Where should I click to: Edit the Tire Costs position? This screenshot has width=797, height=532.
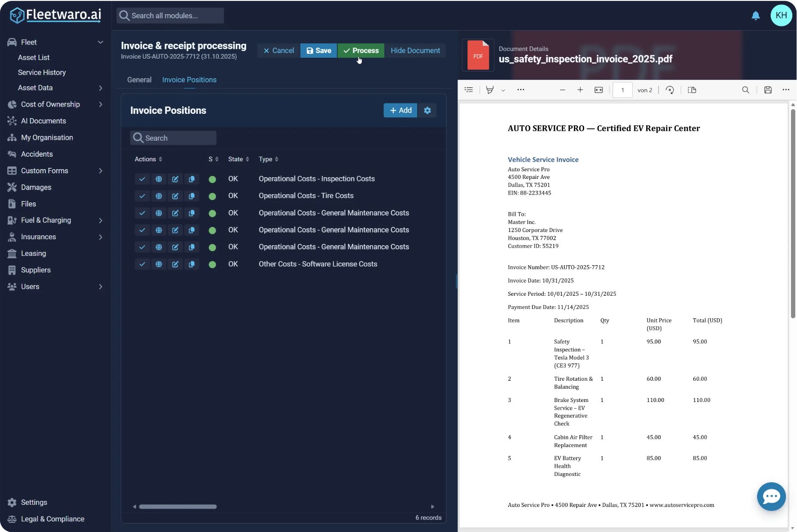click(x=175, y=196)
